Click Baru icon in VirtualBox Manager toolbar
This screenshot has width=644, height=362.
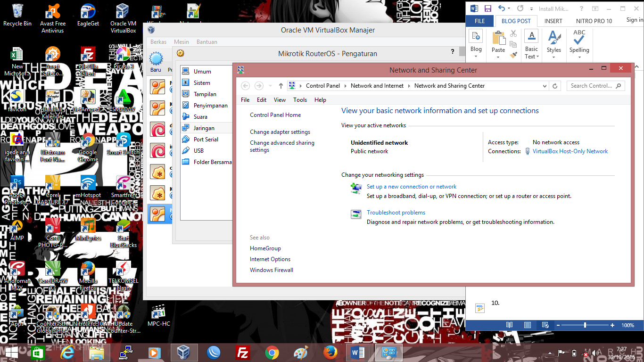[x=156, y=63]
